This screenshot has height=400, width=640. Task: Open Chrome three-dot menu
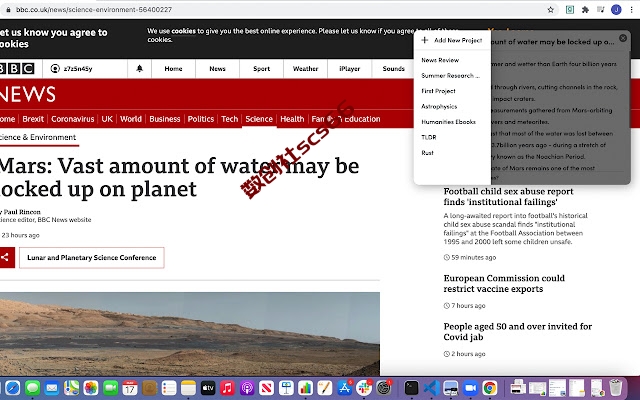(x=631, y=9)
